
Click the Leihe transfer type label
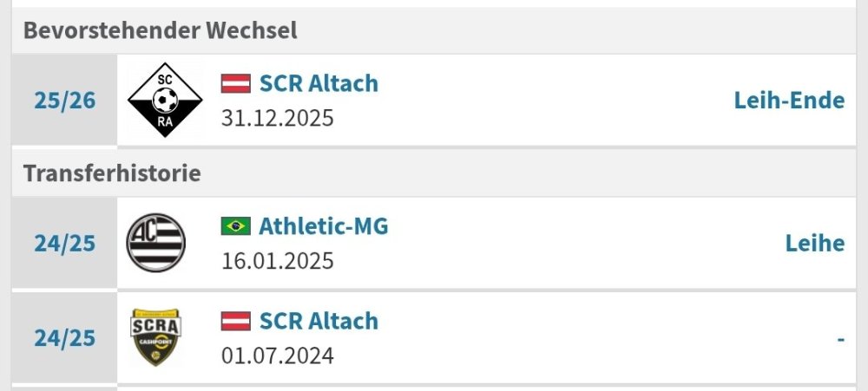coord(815,243)
